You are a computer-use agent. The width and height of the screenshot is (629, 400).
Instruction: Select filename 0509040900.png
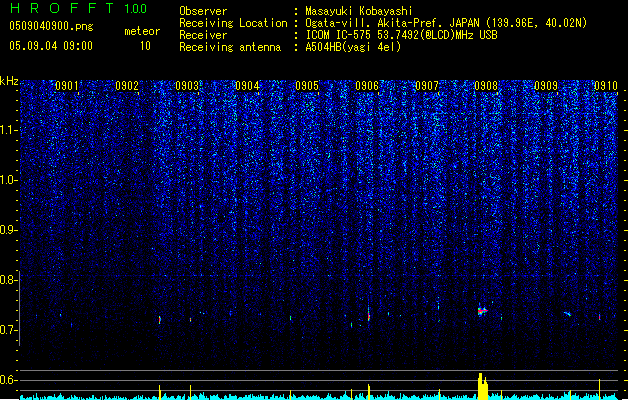[x=51, y=26]
